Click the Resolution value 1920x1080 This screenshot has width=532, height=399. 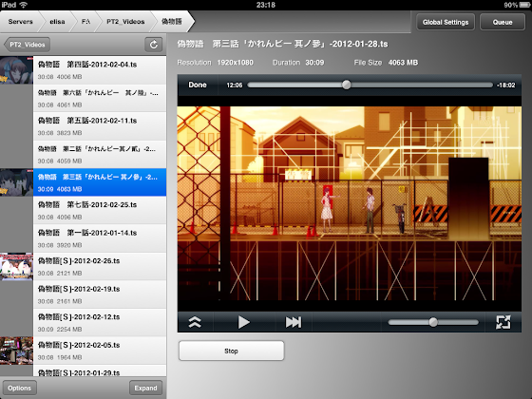236,63
